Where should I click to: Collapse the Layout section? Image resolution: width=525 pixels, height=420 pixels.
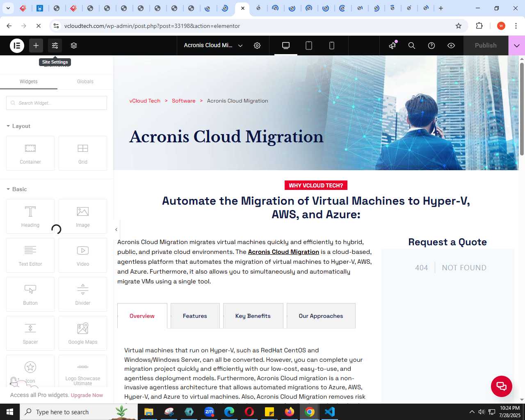pos(18,126)
